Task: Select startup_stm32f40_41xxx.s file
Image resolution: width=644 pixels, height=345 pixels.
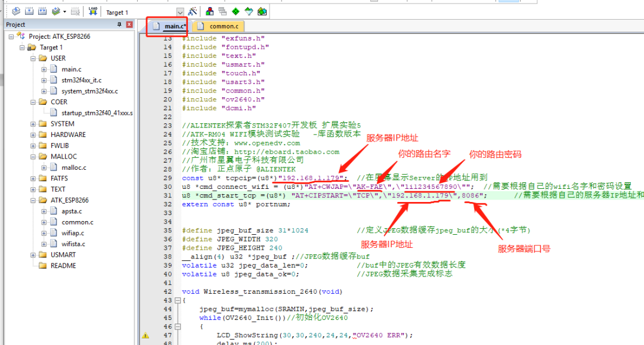Action: point(97,113)
